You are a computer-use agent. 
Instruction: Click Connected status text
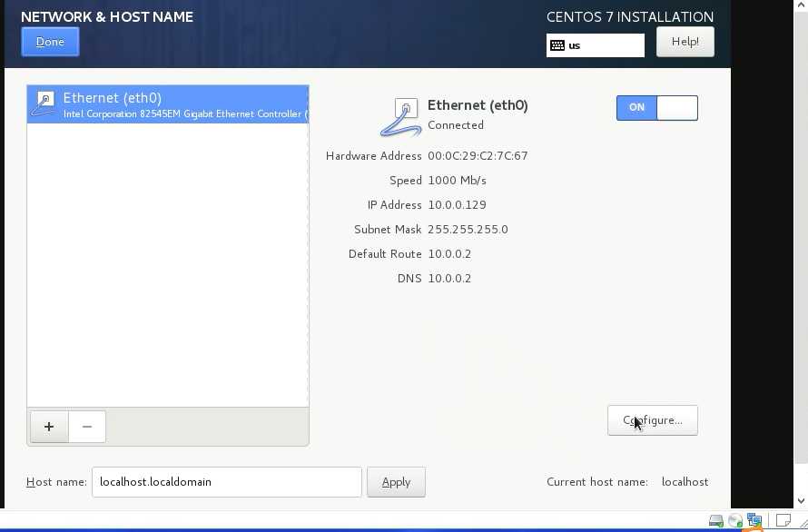[456, 125]
